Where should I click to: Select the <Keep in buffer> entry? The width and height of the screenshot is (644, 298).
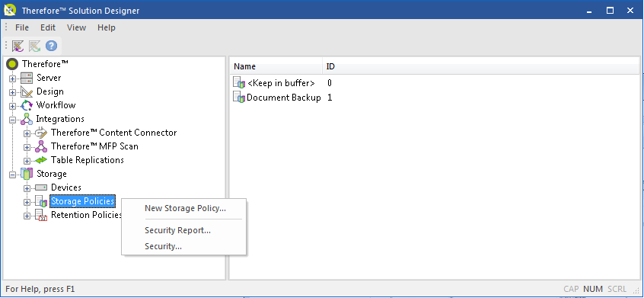[x=282, y=83]
